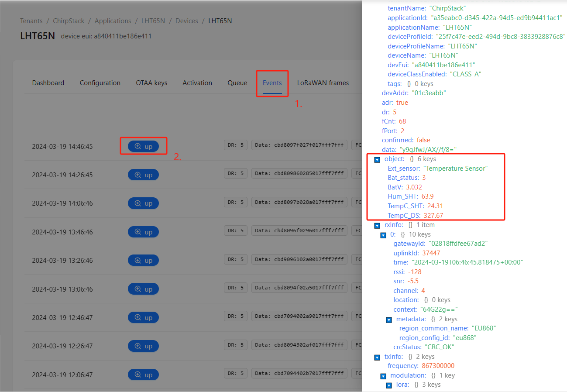Open the up event from 12:06:47

[143, 375]
